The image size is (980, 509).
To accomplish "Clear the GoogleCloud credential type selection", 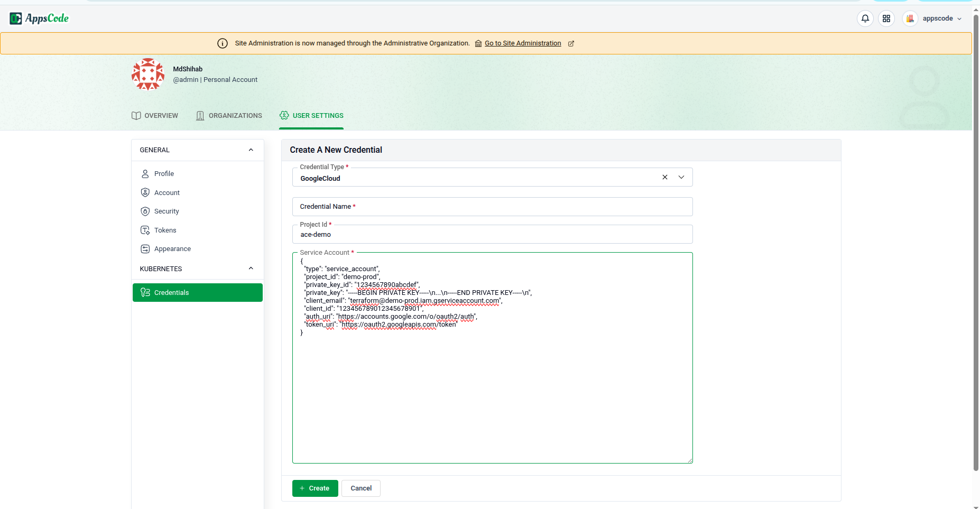I will click(x=665, y=177).
